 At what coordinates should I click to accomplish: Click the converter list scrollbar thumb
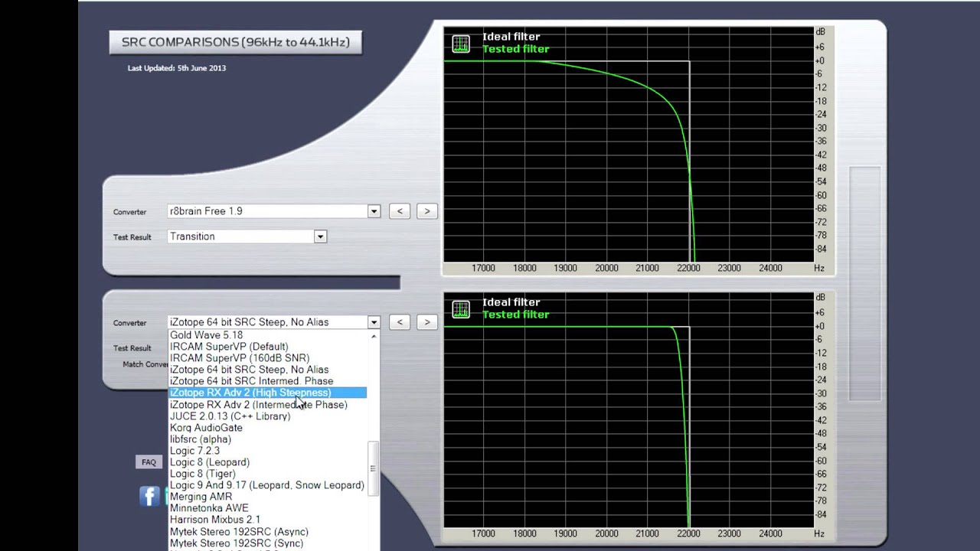(x=374, y=468)
